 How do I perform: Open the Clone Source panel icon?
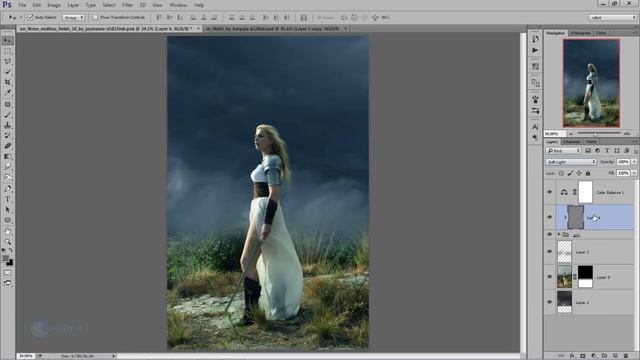[x=535, y=83]
